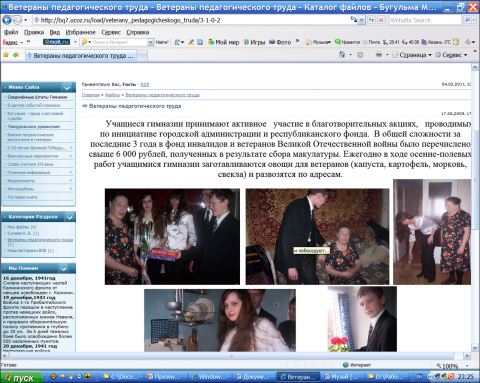Click the Refresh page icon
Screen dimensions: 480x383
[x=371, y=20]
